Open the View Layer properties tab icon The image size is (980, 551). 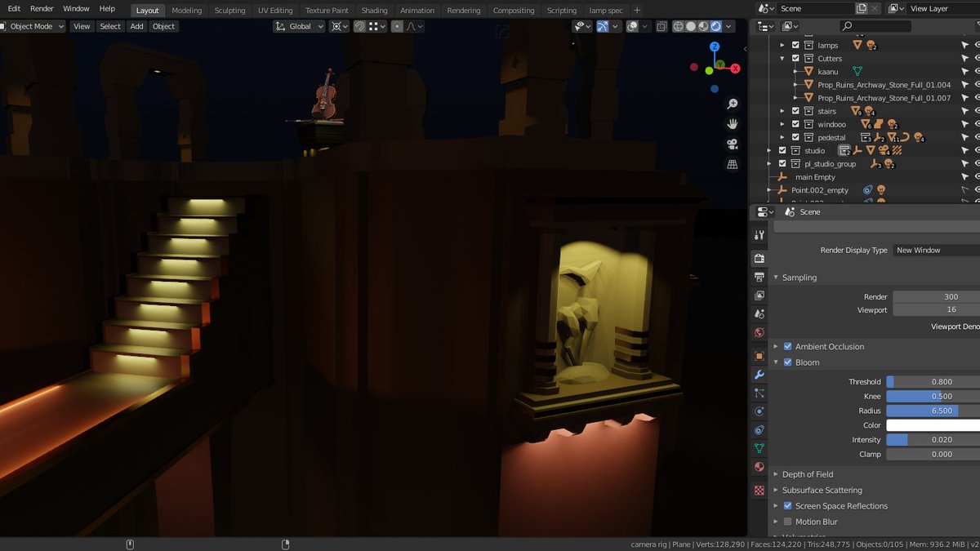point(759,295)
